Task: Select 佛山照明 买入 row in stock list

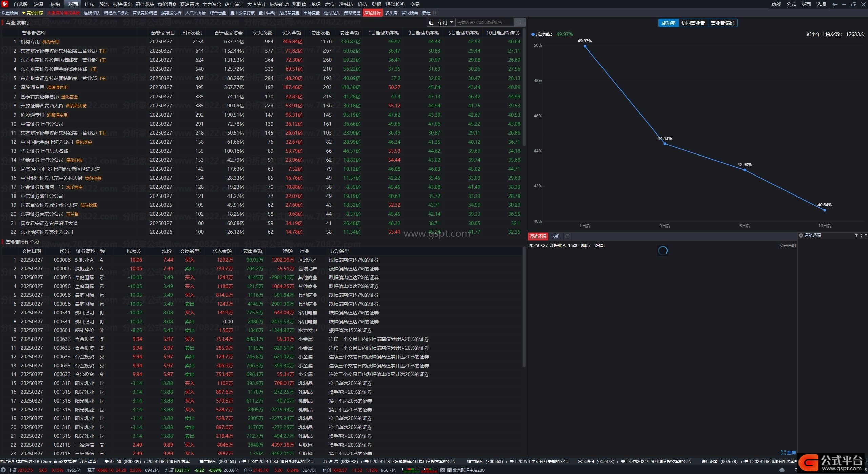Action: click(262, 313)
